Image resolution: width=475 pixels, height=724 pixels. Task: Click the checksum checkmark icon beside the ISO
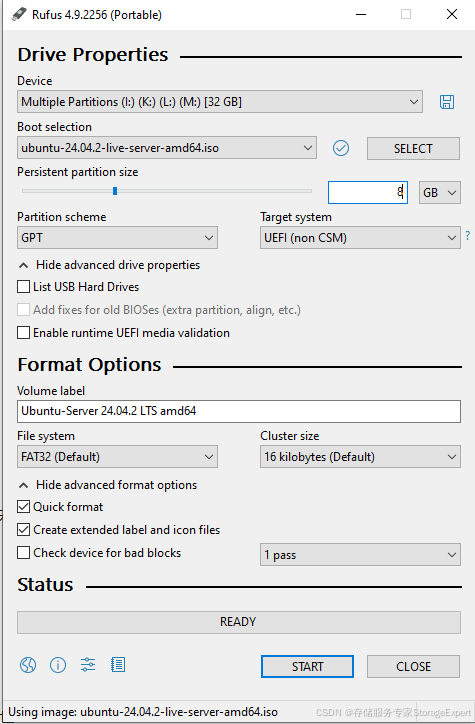pyautogui.click(x=341, y=148)
